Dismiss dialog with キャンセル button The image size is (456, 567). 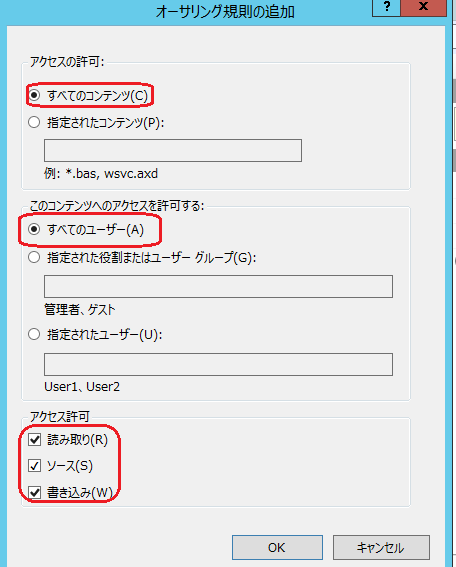tap(381, 547)
